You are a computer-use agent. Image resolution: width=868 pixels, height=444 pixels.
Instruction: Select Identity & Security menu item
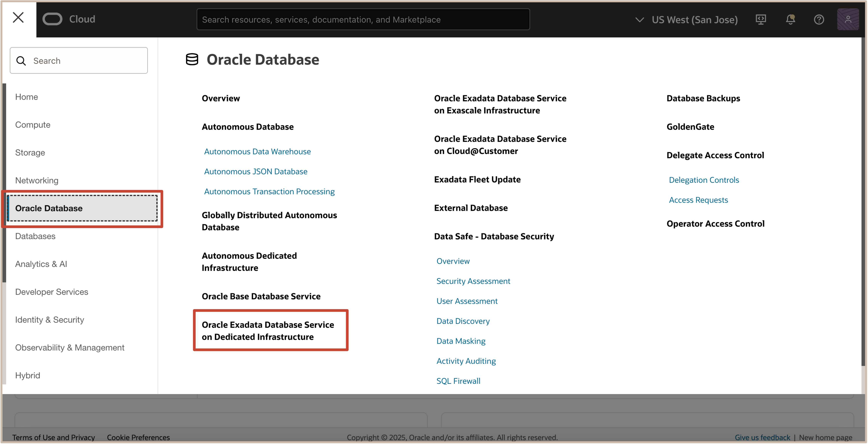tap(50, 320)
